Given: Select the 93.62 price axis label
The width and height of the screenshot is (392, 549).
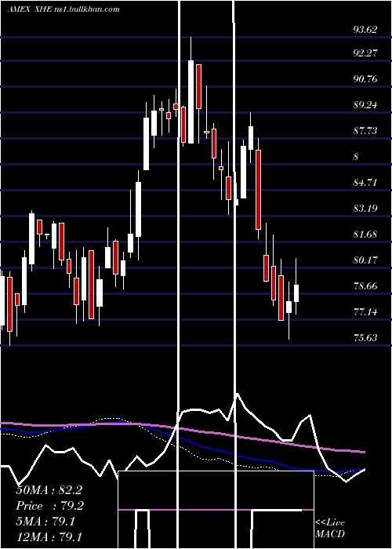Looking at the screenshot, I should pos(365,30).
